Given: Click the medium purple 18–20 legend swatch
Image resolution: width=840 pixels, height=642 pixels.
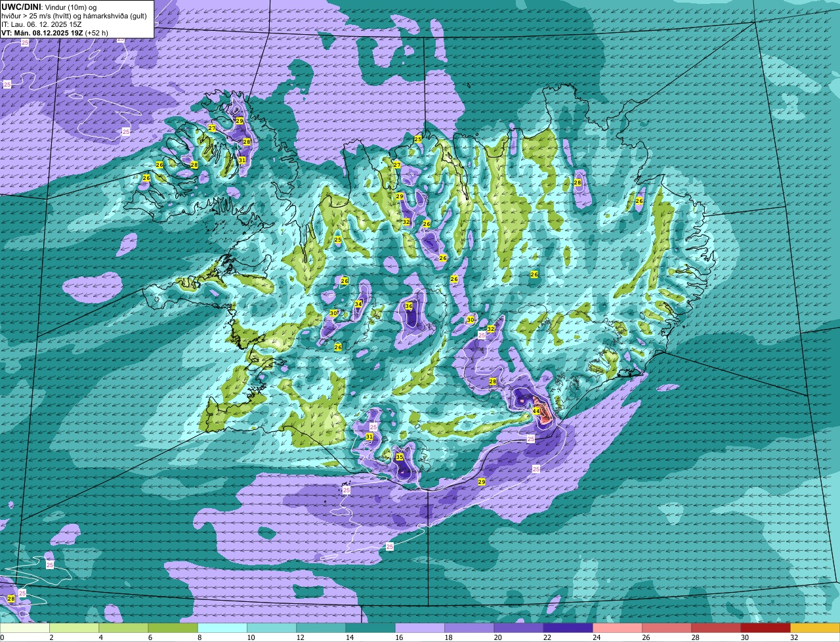Looking at the screenshot, I should 469,628.
